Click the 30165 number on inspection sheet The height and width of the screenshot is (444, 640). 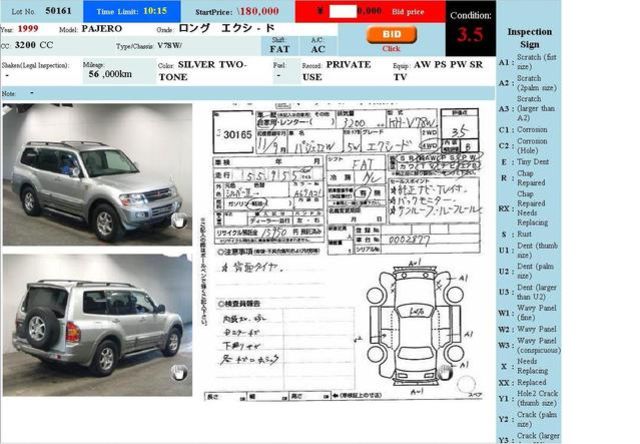pyautogui.click(x=238, y=135)
